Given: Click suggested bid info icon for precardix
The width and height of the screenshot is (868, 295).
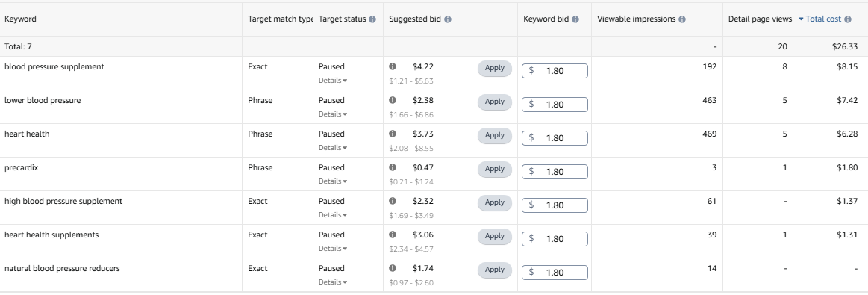Looking at the screenshot, I should click(393, 167).
